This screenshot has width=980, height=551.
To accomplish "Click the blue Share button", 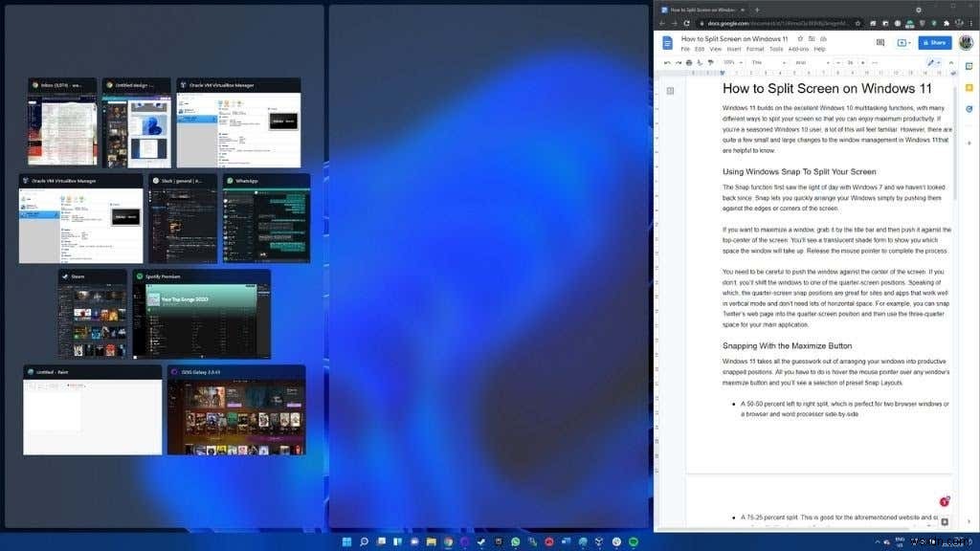I will (x=933, y=42).
